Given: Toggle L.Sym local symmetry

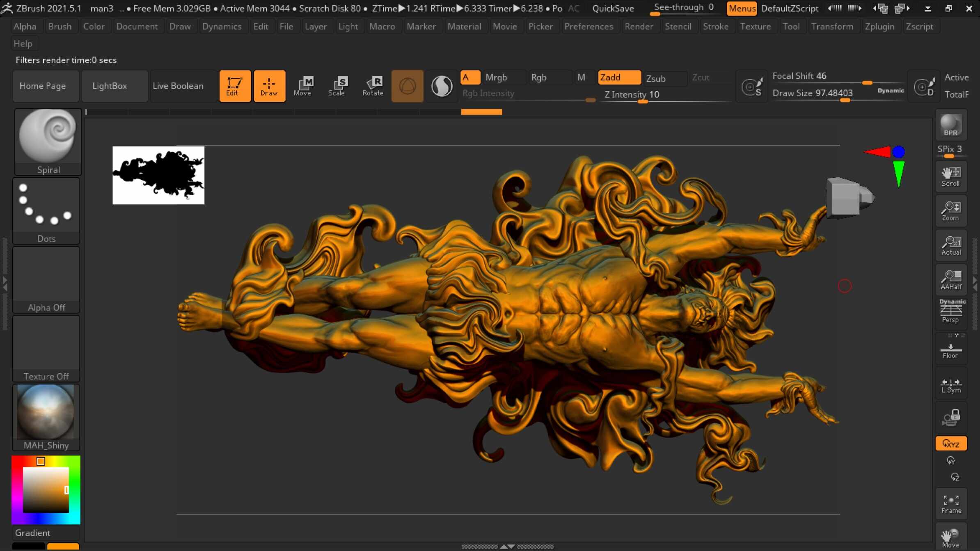Looking at the screenshot, I should point(951,384).
